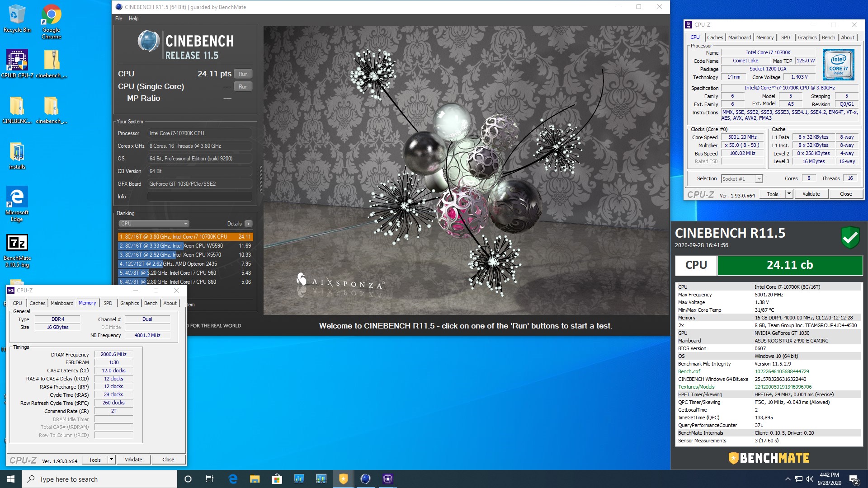
Task: Click the green BenchMate validation shield
Action: click(x=850, y=238)
